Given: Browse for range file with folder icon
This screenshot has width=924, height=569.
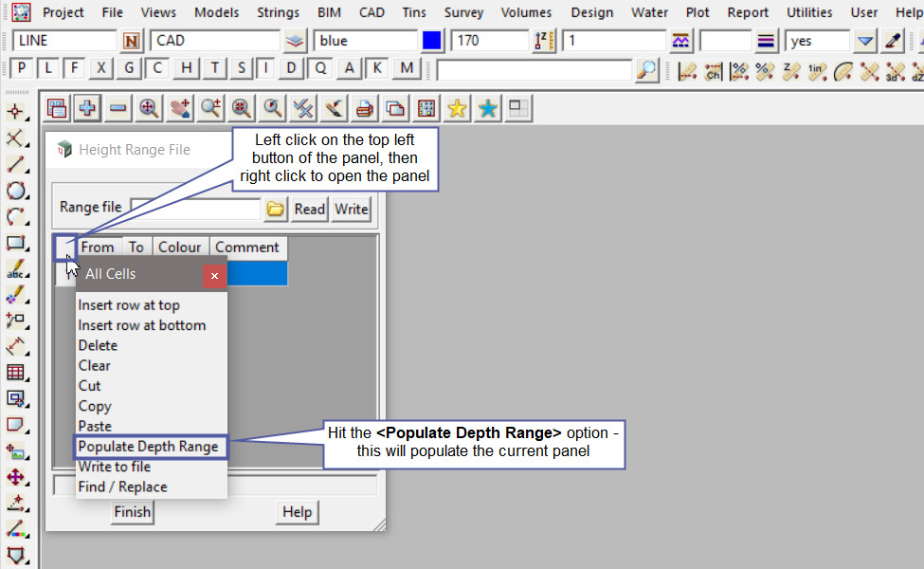Looking at the screenshot, I should coord(276,209).
